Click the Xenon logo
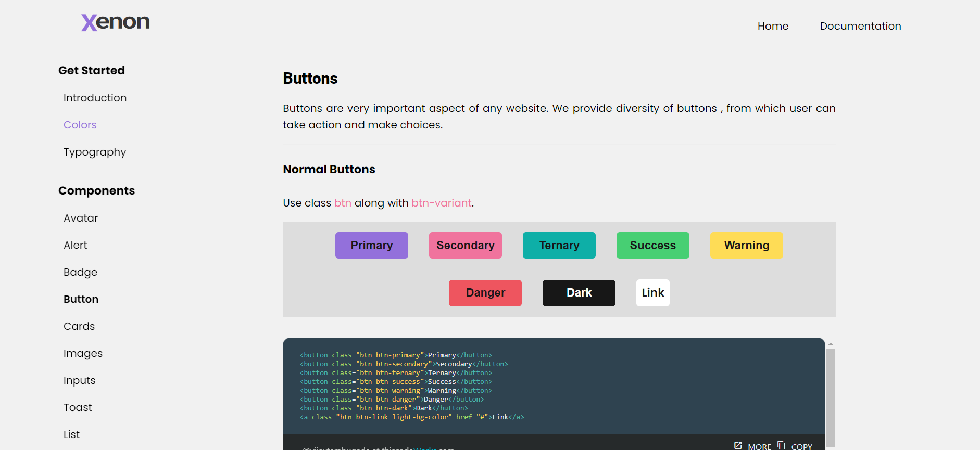This screenshot has height=450, width=980. [115, 22]
